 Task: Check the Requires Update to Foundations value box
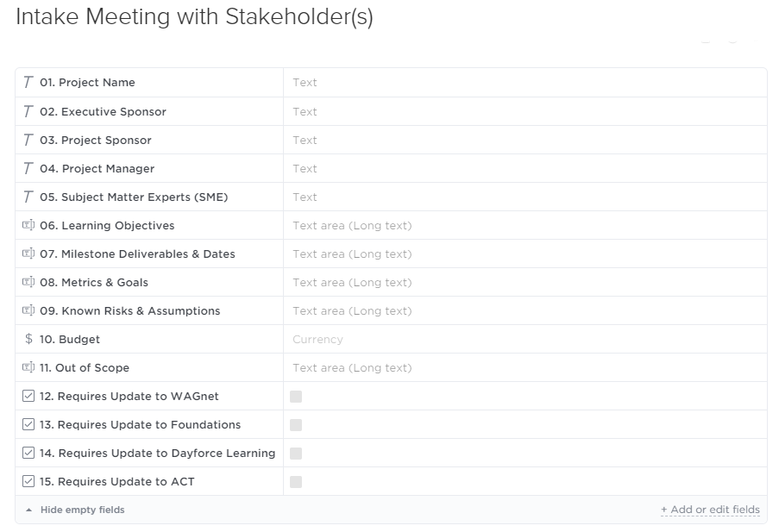(296, 425)
